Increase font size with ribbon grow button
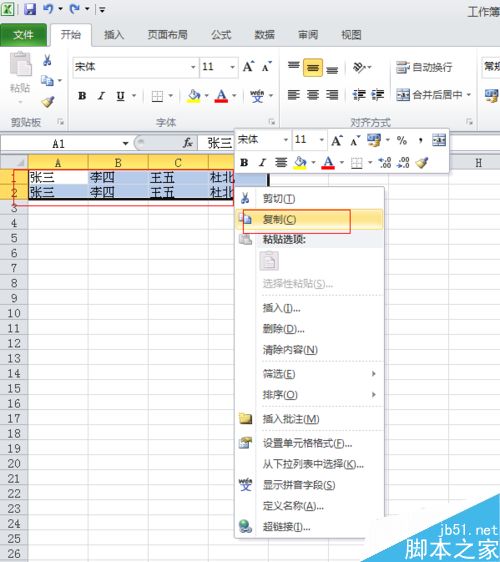500x562 pixels. pyautogui.click(x=248, y=67)
